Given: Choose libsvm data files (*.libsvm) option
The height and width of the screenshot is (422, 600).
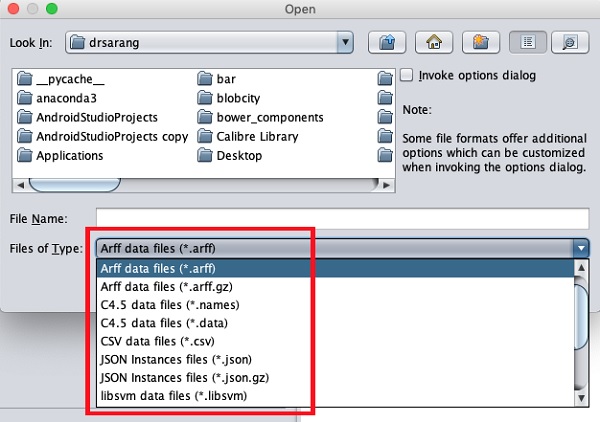Looking at the screenshot, I should coord(335,396).
